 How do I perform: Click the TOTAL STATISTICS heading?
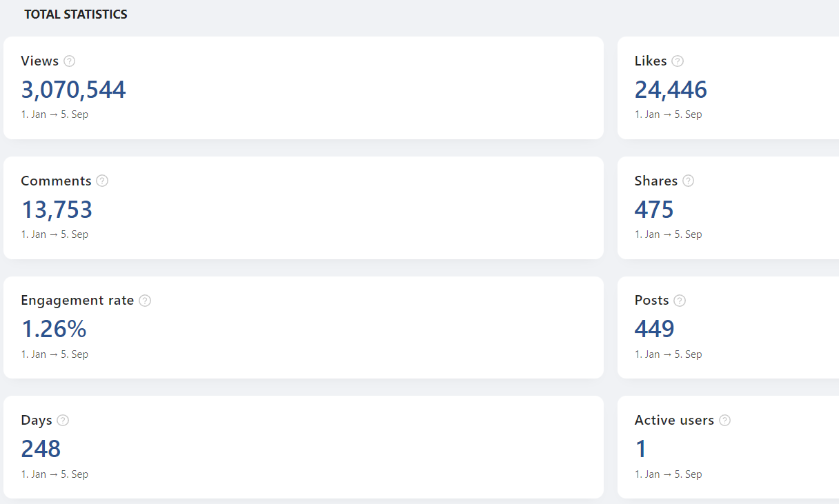coord(76,14)
